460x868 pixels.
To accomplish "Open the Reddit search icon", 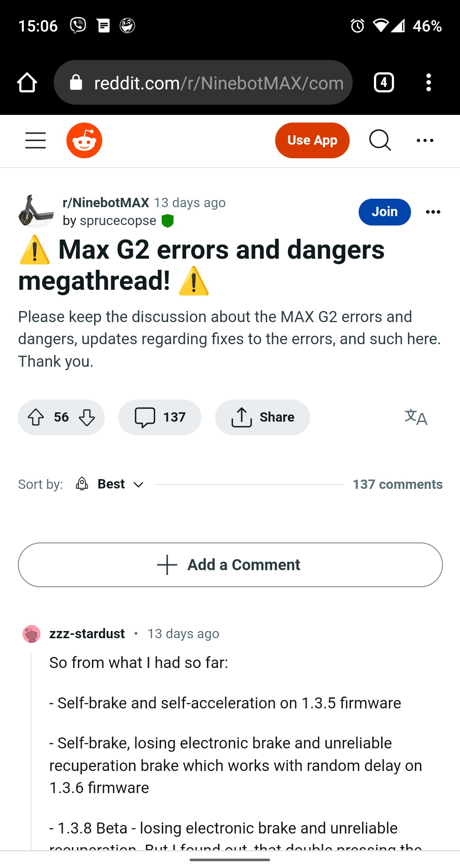I will 379,140.
